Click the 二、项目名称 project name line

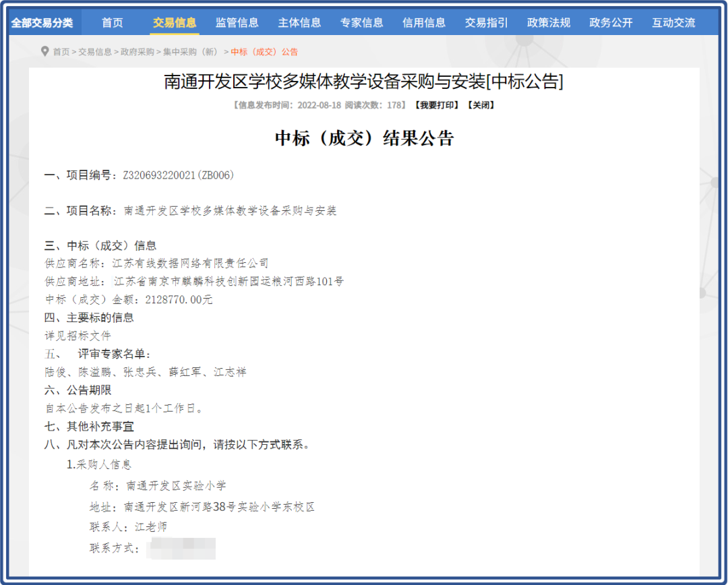pos(190,211)
